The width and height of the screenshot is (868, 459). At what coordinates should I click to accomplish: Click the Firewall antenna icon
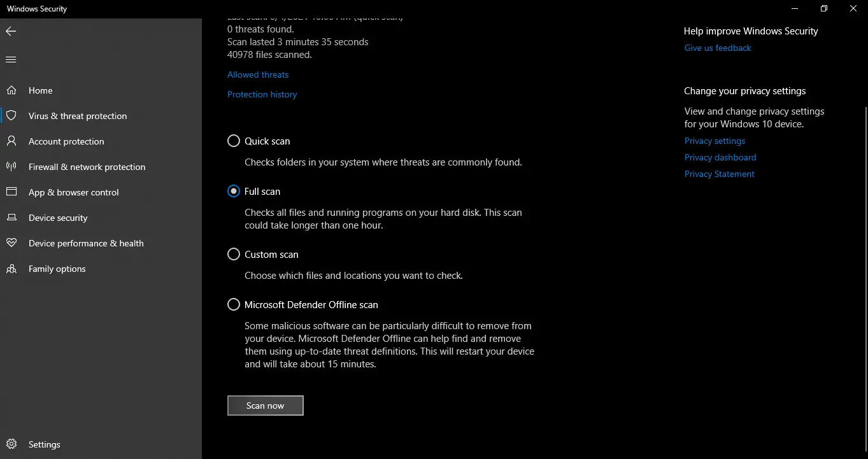coord(11,167)
